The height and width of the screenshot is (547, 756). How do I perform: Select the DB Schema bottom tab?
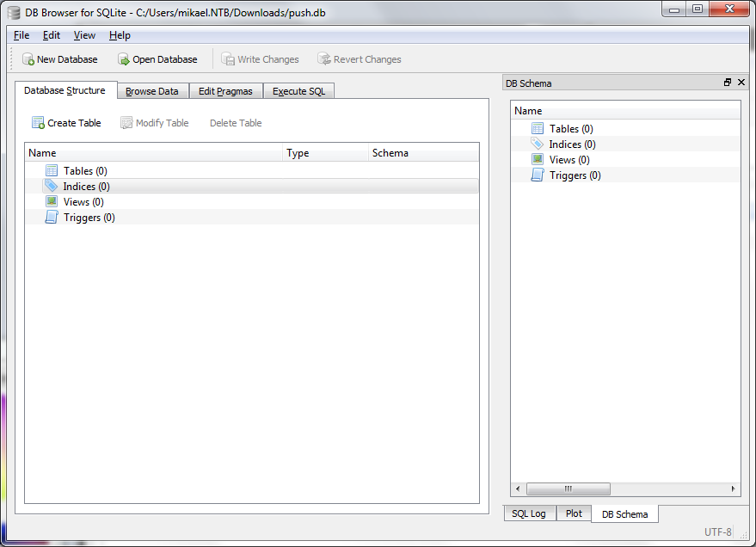click(625, 514)
